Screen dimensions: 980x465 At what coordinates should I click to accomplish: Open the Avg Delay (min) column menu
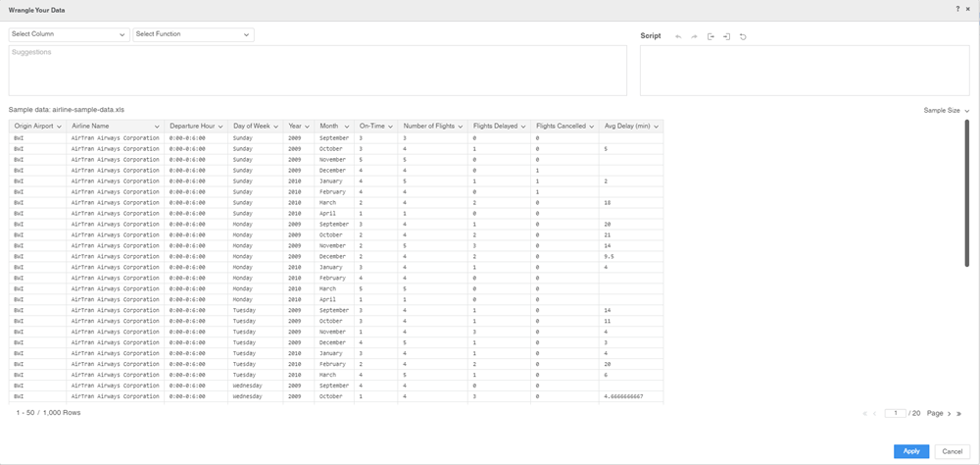tap(656, 127)
